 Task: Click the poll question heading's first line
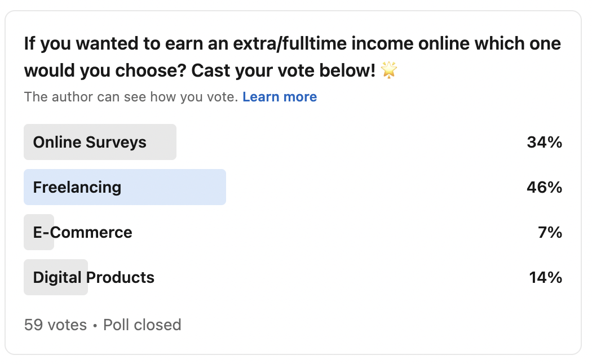pos(293,44)
